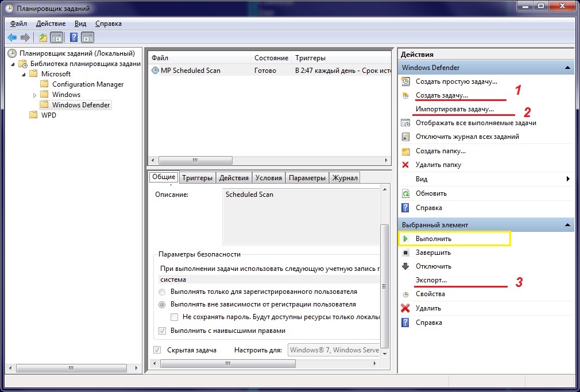
Task: Click Импортировать задачу link
Action: tap(455, 110)
